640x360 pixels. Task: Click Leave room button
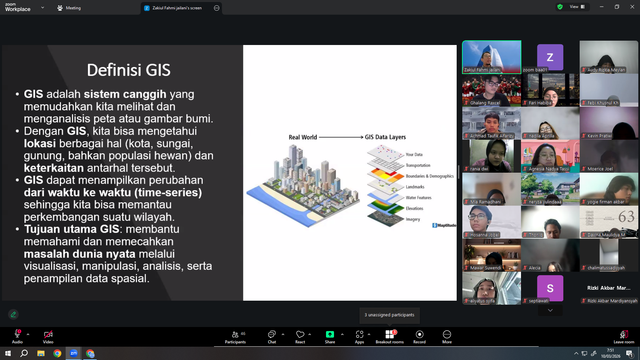click(x=624, y=337)
